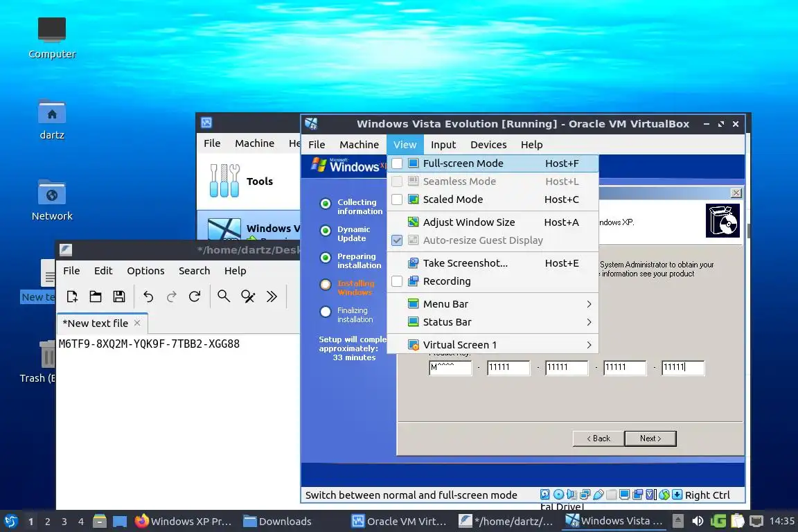Click the clock showing 14:35
This screenshot has width=798, height=532.
point(781,521)
